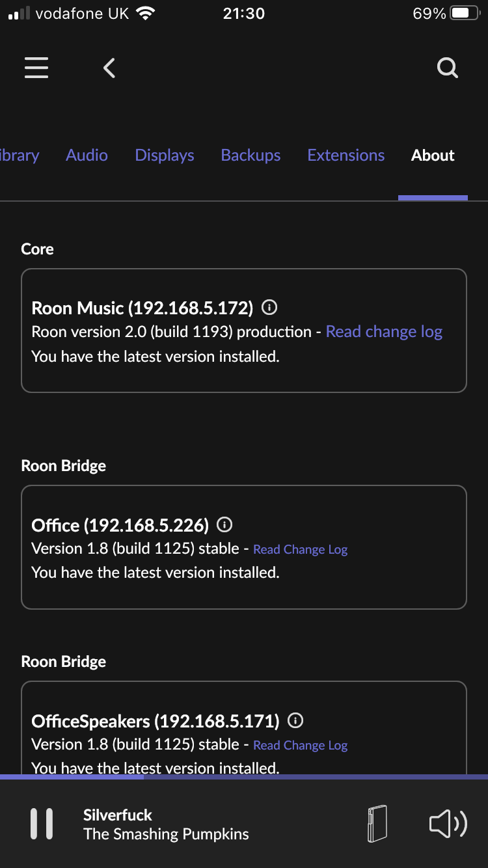Go back with the left arrow
Viewport: 488px width, 868px height.
pyautogui.click(x=109, y=68)
